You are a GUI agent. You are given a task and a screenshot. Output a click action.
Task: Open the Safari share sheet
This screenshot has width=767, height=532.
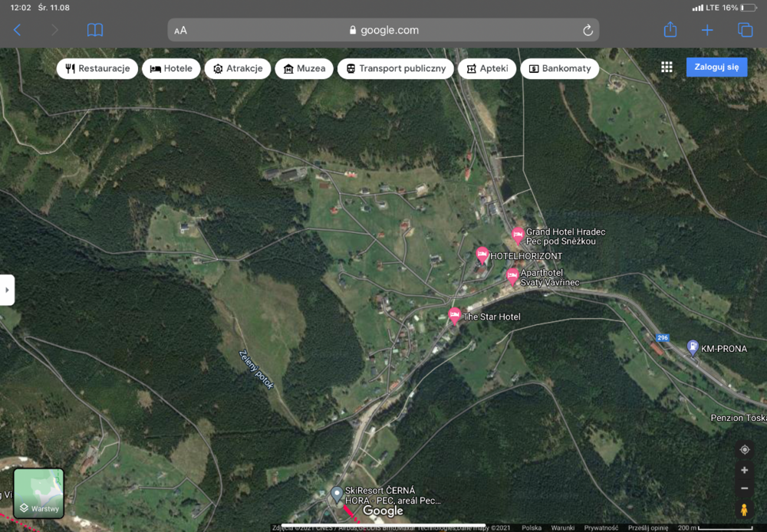[670, 30]
